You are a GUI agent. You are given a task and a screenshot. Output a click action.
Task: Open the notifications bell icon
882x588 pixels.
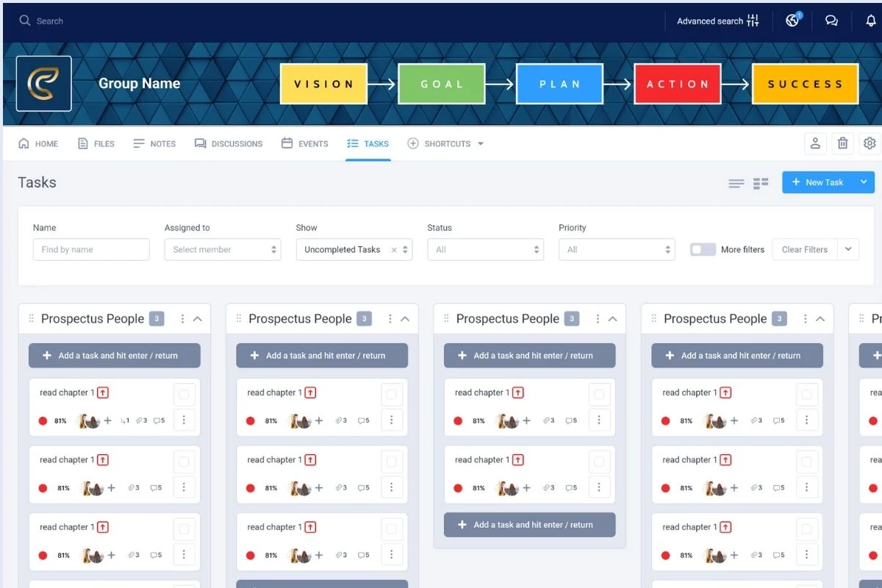click(x=870, y=21)
